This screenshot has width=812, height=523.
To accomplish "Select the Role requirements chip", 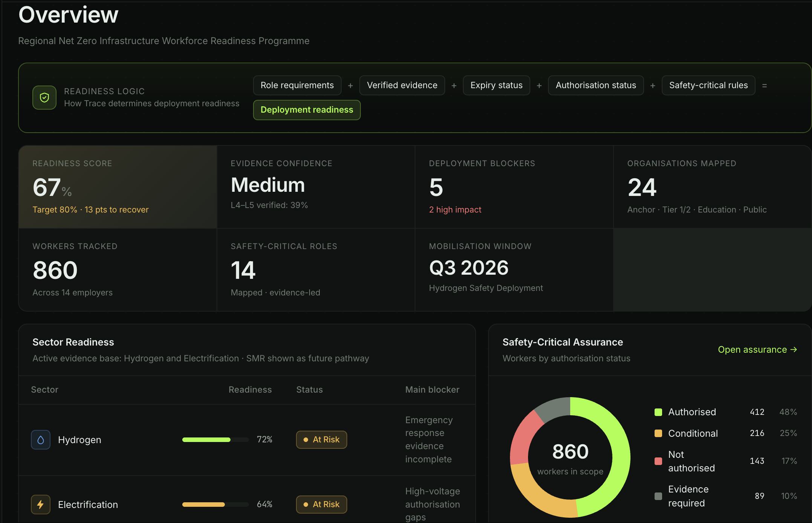I will (297, 85).
